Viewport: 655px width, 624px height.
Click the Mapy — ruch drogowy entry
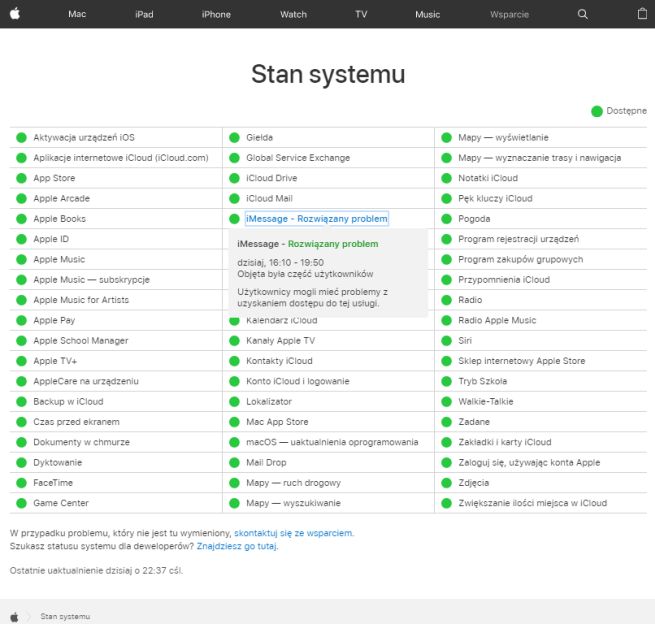pyautogui.click(x=293, y=483)
